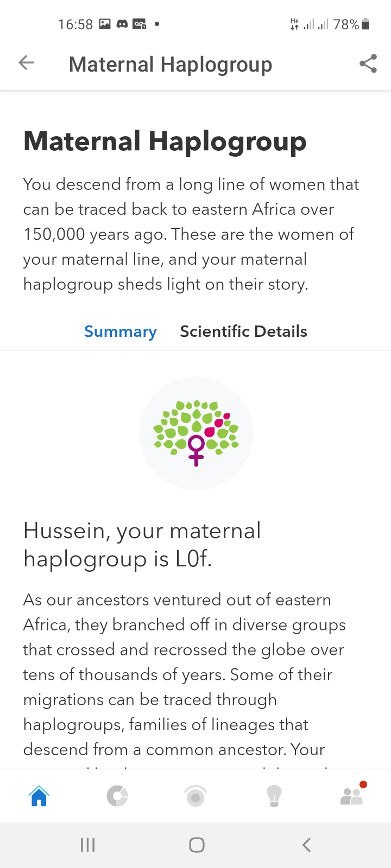Open the people icon with red notification dot
Viewport: 391px width, 868px height.
tap(352, 796)
